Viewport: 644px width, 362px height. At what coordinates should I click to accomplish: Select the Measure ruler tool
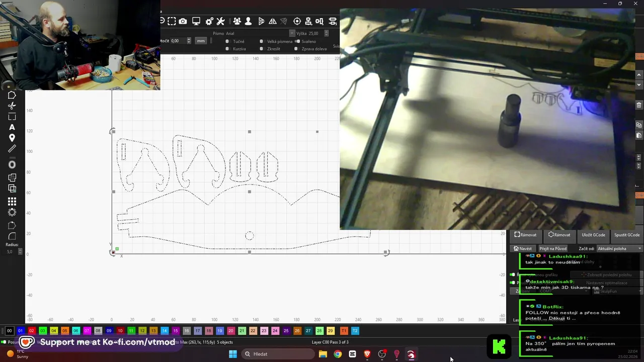click(x=12, y=149)
